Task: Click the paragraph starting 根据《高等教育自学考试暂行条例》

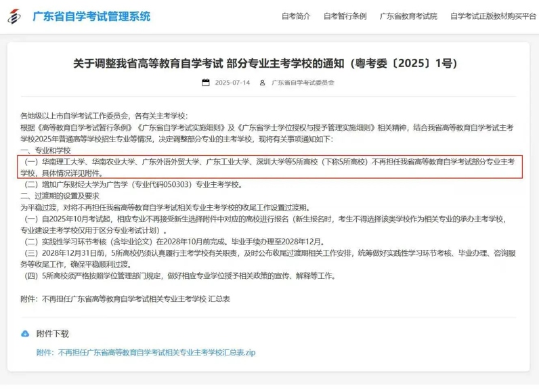Action: click(268, 133)
